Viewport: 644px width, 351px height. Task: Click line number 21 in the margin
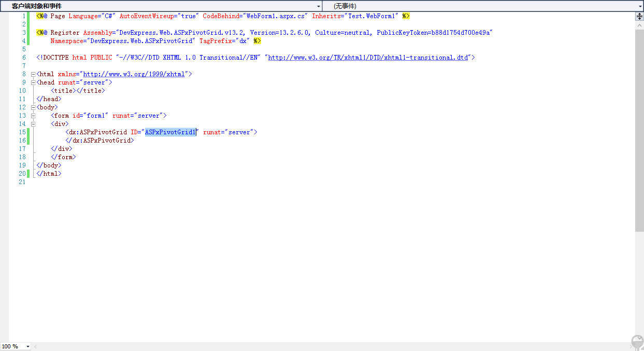[x=22, y=182]
